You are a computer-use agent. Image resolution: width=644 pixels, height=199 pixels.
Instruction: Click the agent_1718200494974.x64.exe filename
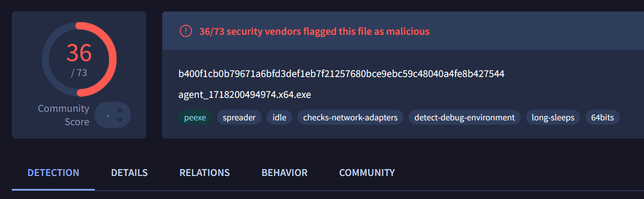pyautogui.click(x=245, y=95)
